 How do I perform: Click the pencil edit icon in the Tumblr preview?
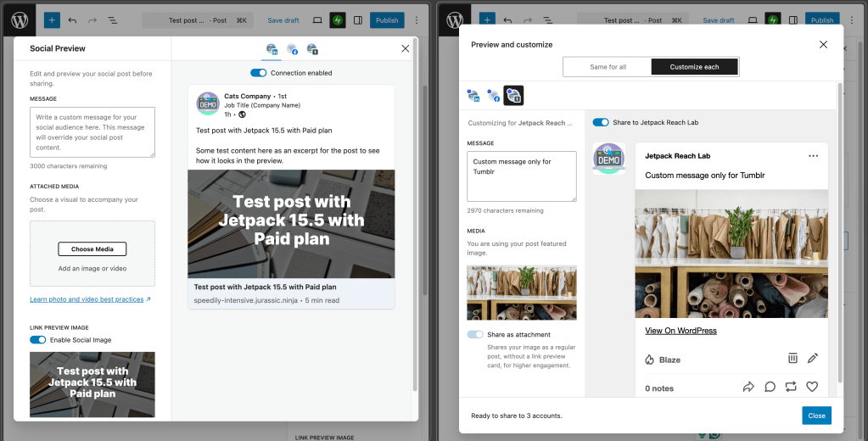[812, 359]
